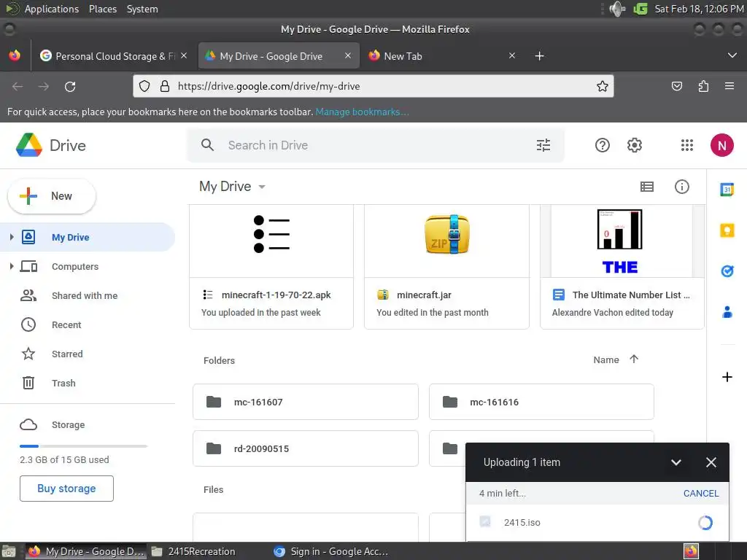747x560 pixels.
Task: Click the shield tracking protection icon
Action: (x=144, y=86)
